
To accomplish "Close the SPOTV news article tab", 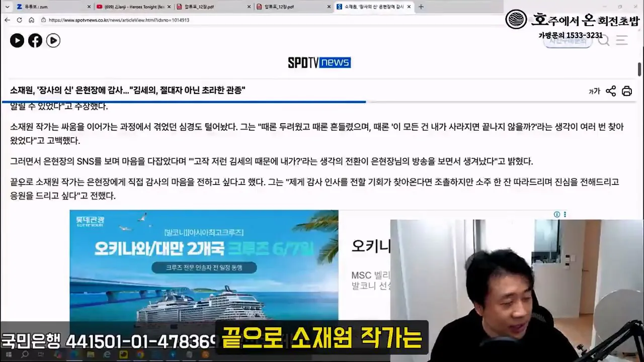I will (409, 7).
